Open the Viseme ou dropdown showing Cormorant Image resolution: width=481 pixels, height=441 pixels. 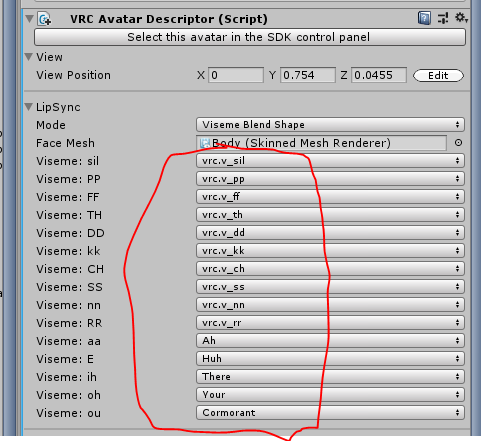click(330, 413)
